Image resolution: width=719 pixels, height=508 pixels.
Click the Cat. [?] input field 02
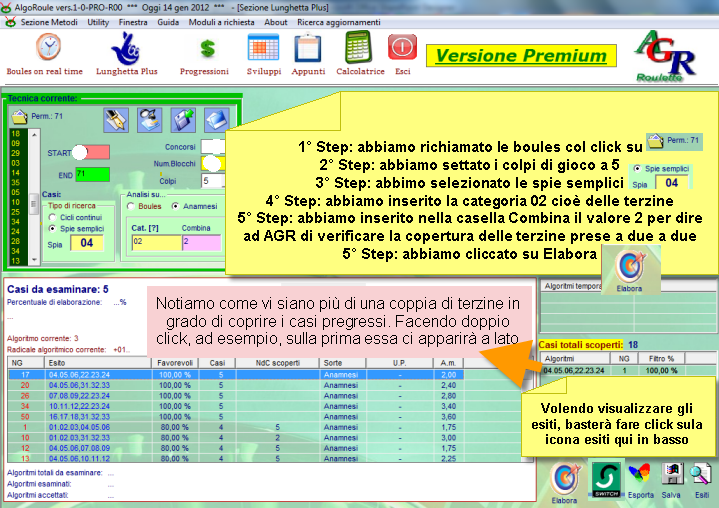(x=156, y=243)
